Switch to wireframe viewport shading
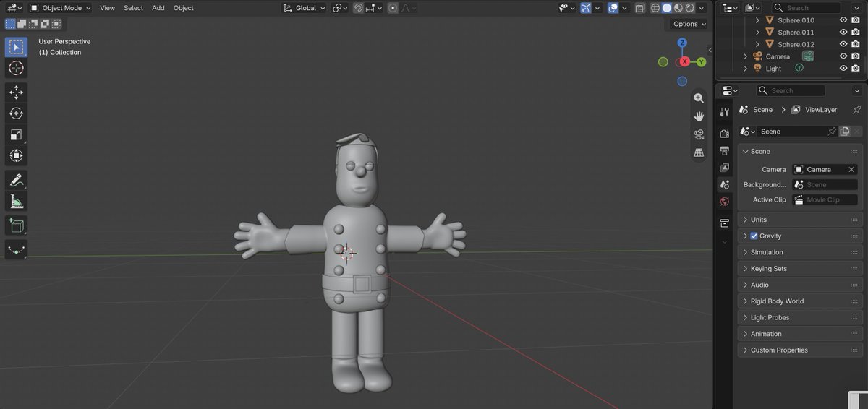Screen dimensions: 868x409 (655, 8)
